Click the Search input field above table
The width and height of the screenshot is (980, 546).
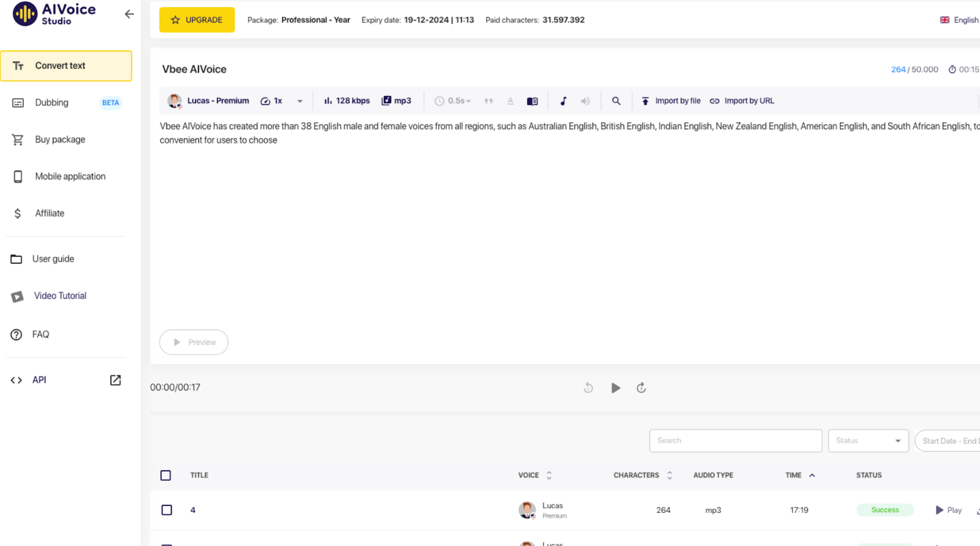pos(735,441)
